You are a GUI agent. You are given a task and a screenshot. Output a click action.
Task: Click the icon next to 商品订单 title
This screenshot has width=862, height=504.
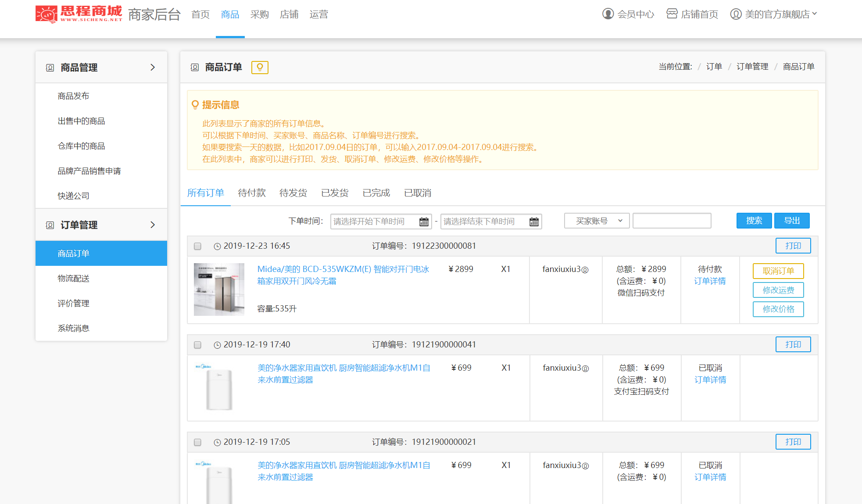click(x=195, y=68)
